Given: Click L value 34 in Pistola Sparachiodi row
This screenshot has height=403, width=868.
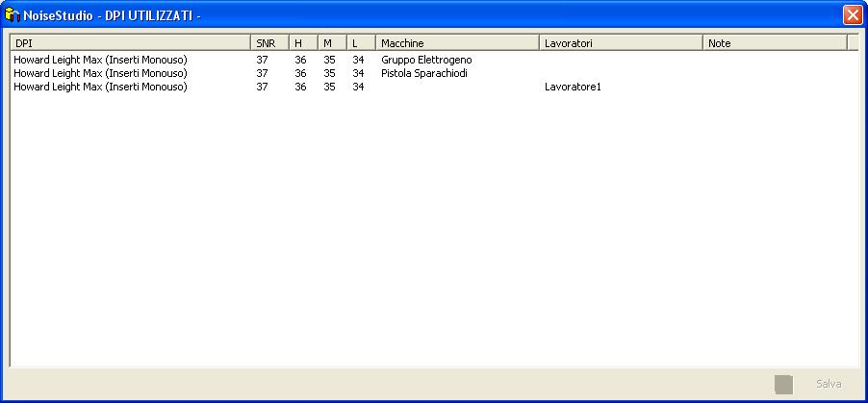Looking at the screenshot, I should [358, 73].
